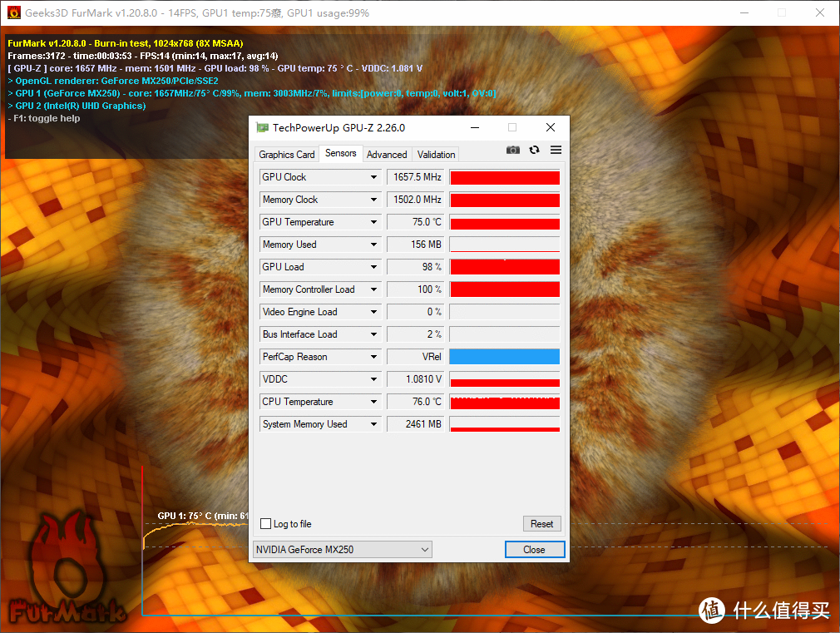Click the 100 % Memory Controller Load value
Viewport: 840px width, 633px height.
(416, 289)
